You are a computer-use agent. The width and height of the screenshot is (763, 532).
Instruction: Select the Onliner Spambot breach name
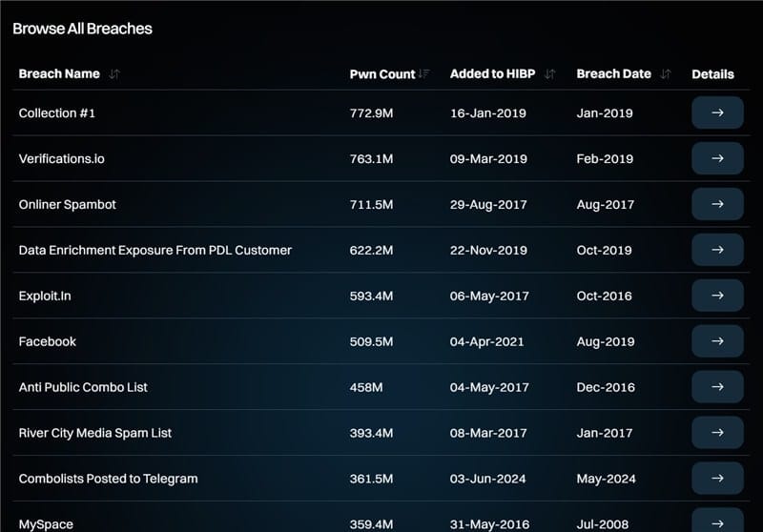coord(68,205)
